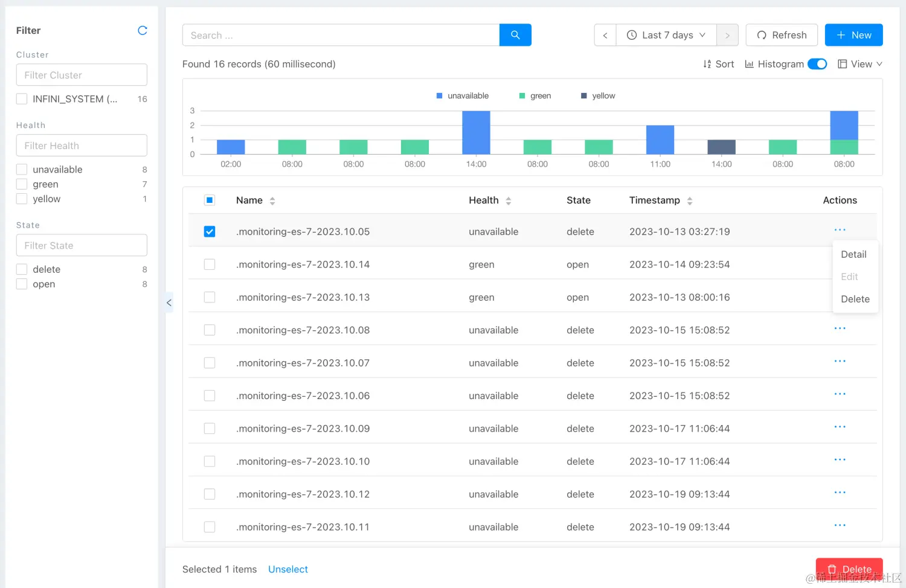Image resolution: width=906 pixels, height=588 pixels.
Task: Collapse the filter sidebar arrow
Action: click(169, 302)
